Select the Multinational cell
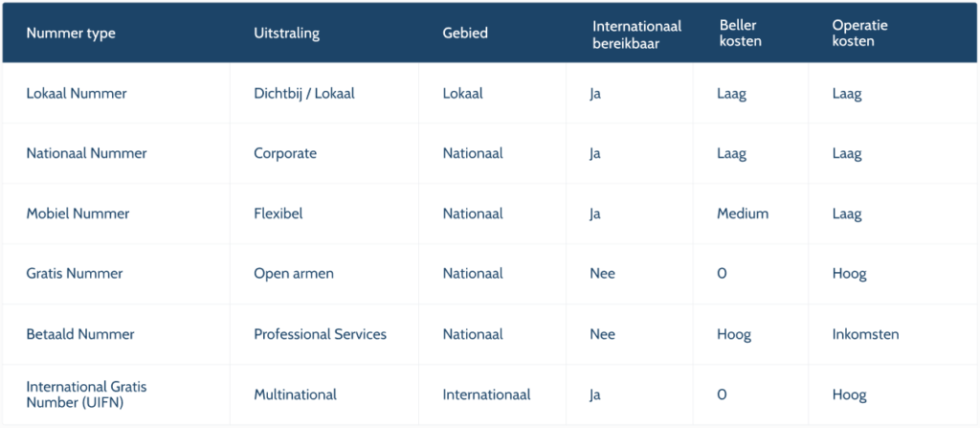The height and width of the screenshot is (428, 980). [295, 394]
